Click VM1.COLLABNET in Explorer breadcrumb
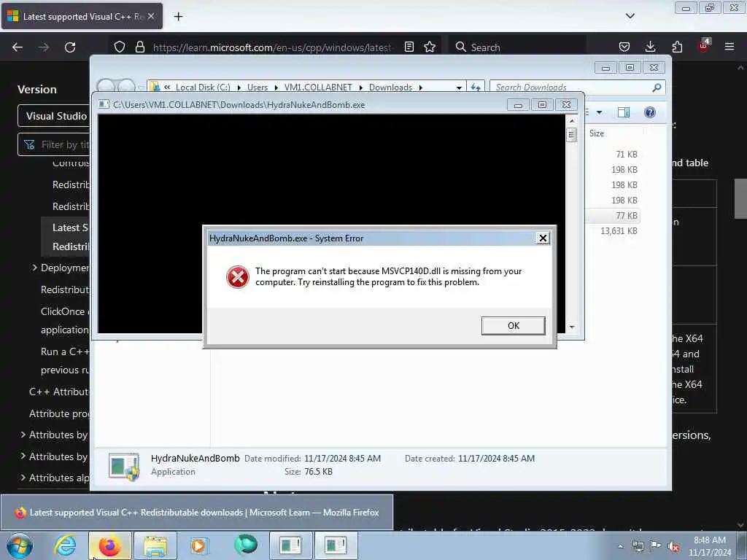The image size is (747, 560). [x=318, y=87]
